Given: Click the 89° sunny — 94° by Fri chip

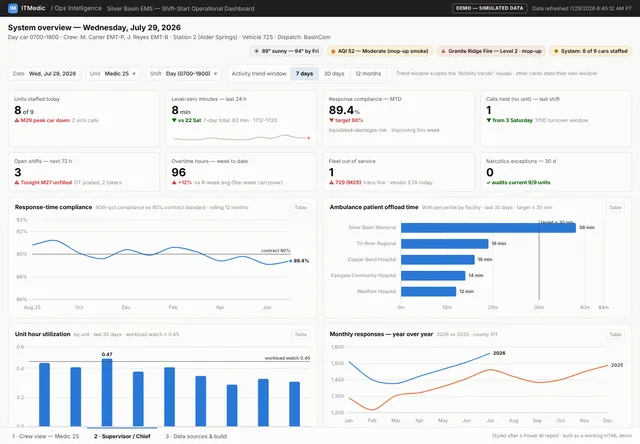Looking at the screenshot, I should point(287,51).
